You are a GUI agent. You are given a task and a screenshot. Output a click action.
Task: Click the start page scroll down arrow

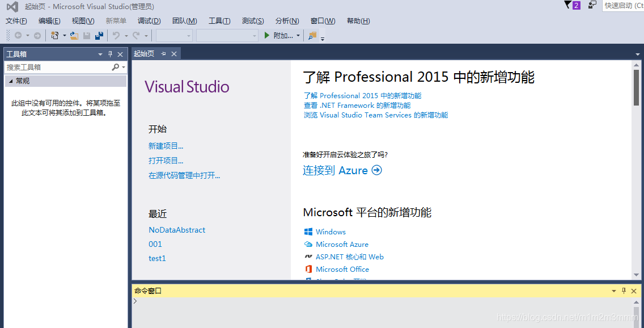click(x=636, y=275)
